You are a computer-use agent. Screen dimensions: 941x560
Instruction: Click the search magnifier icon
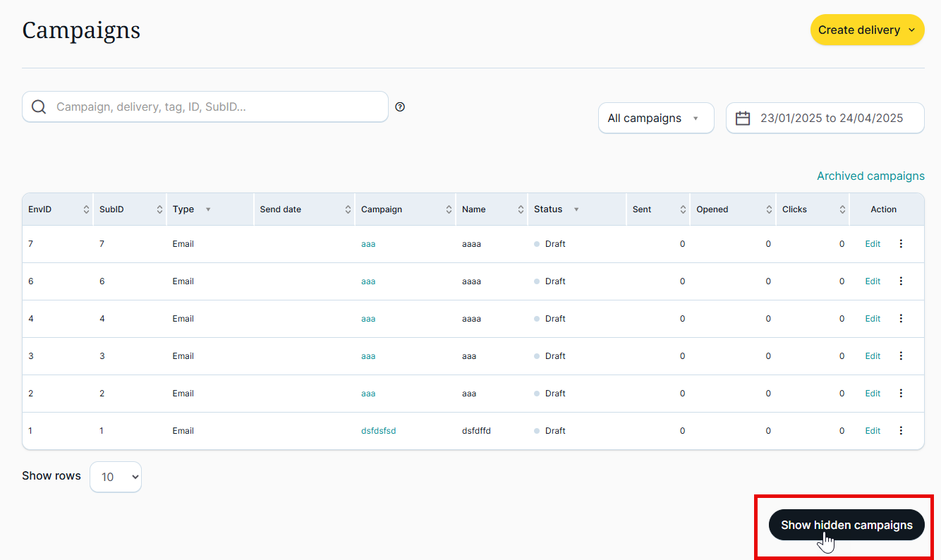(x=40, y=107)
